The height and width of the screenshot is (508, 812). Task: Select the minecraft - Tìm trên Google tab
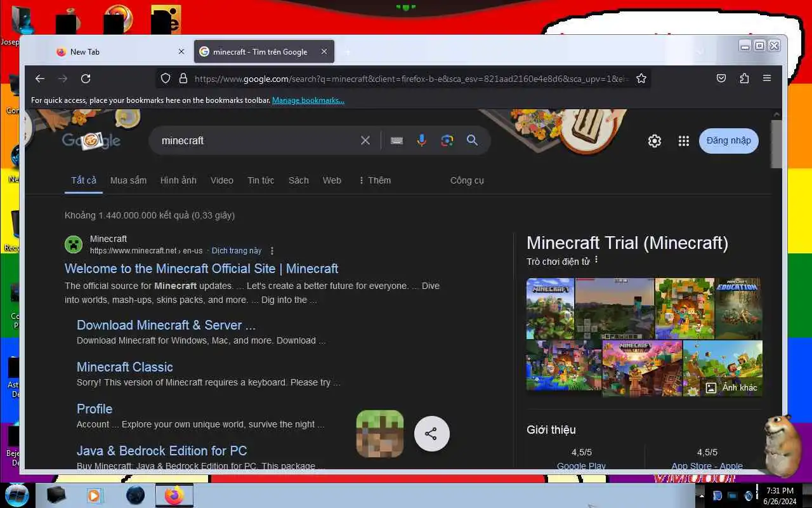263,52
